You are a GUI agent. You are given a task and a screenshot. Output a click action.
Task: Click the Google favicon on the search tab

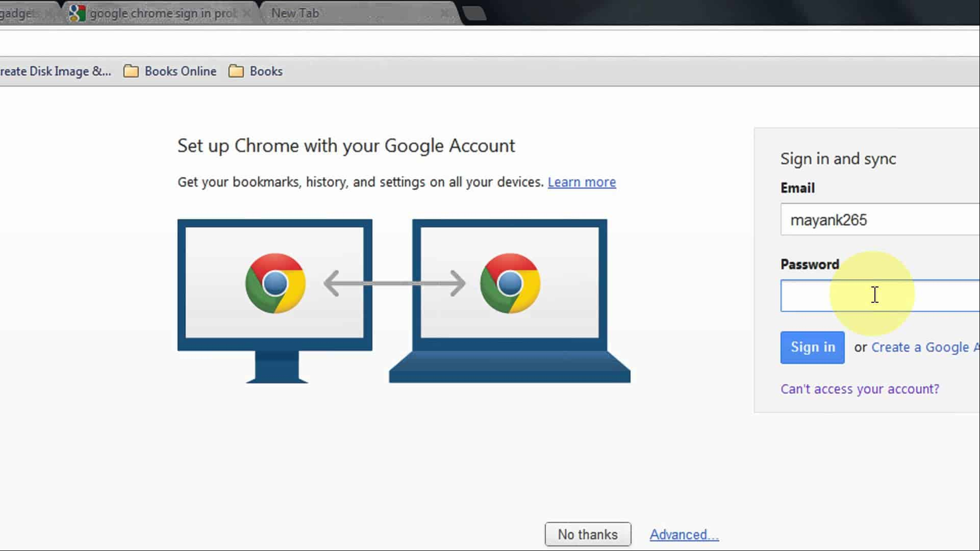pos(78,13)
